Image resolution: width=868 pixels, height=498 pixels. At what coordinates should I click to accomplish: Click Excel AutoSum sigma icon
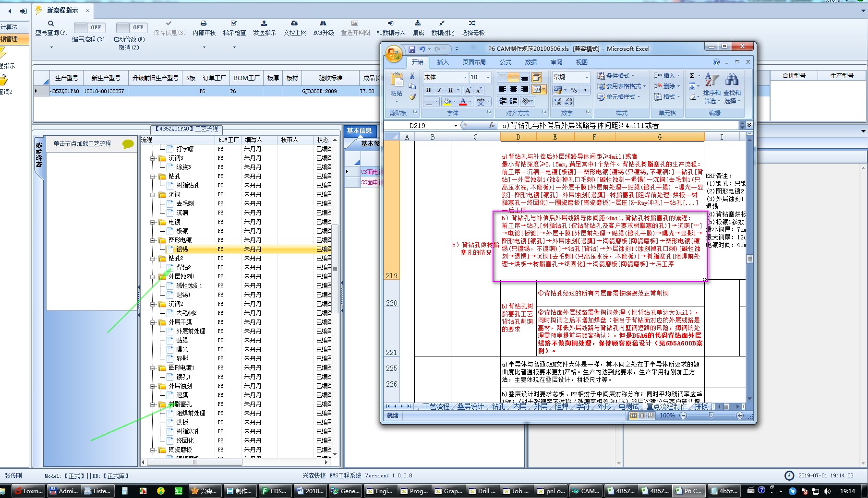point(692,76)
